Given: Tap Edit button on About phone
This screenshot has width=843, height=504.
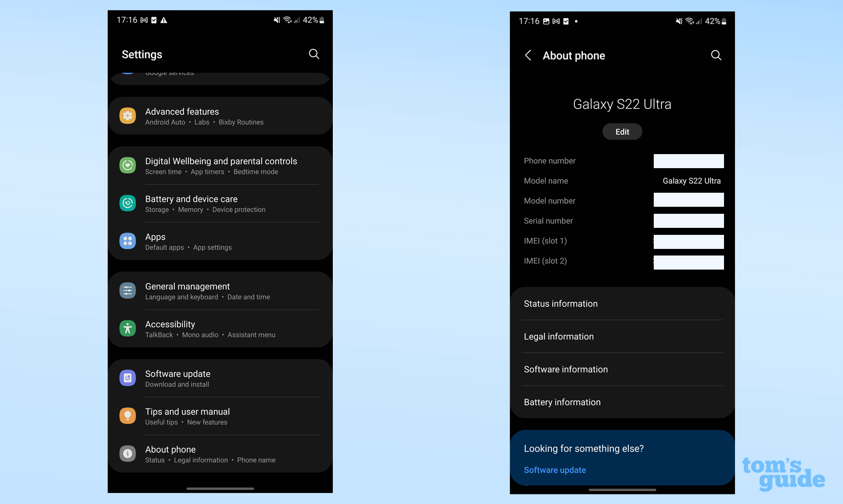Looking at the screenshot, I should (622, 131).
